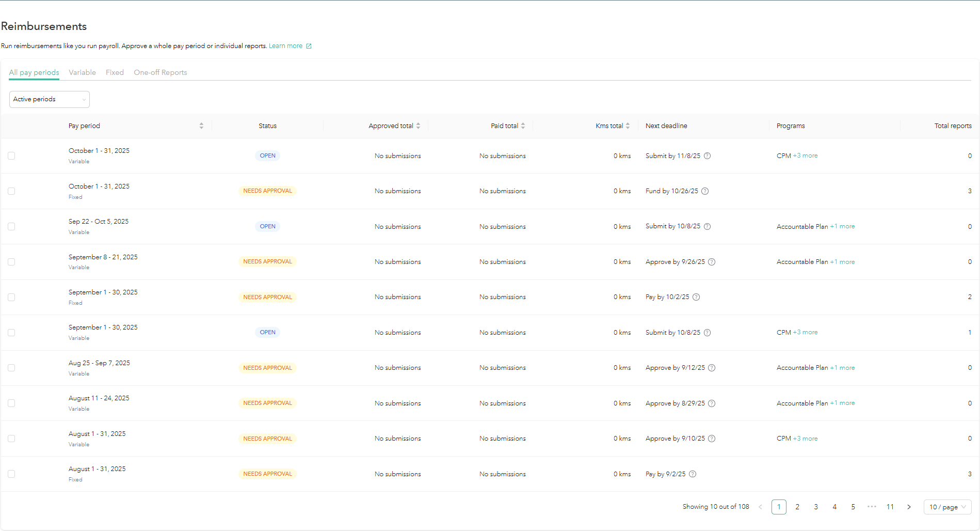Open the Learn more link
Screen dimensions: 980x531
285,46
